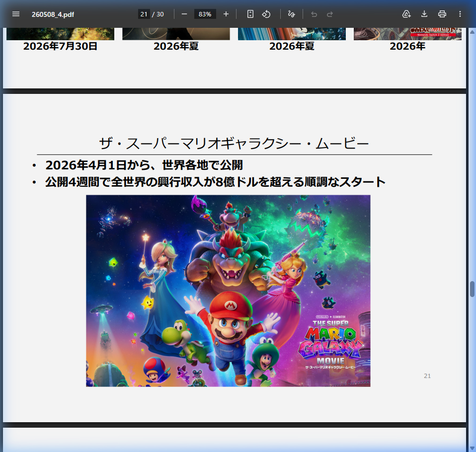
Task: Open the more actions three-dot menu
Action: (460, 14)
